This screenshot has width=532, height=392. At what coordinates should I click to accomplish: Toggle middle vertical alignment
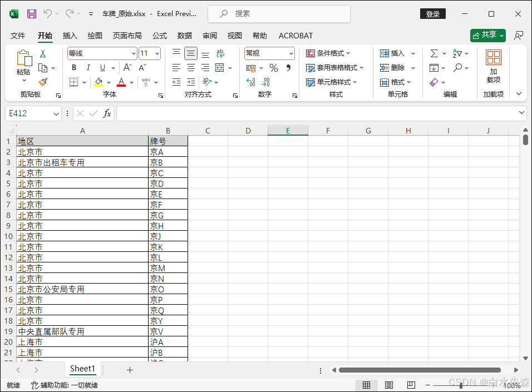tap(191, 53)
